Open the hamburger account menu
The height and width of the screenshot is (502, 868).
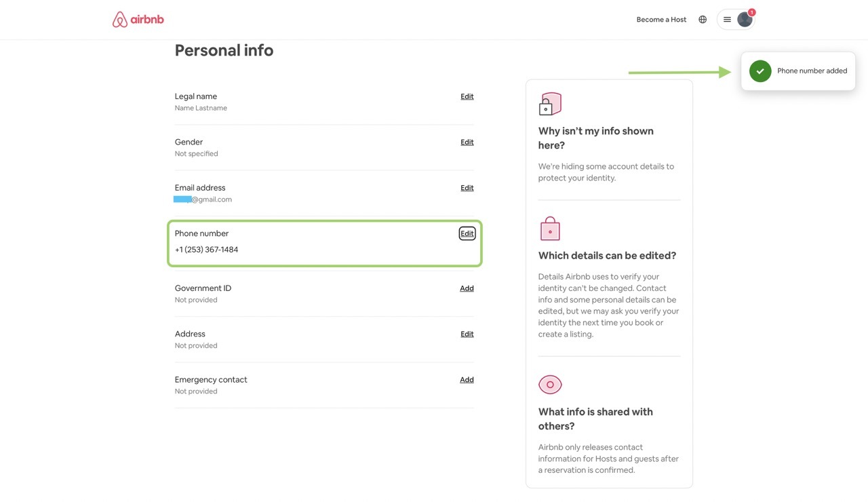coord(727,20)
